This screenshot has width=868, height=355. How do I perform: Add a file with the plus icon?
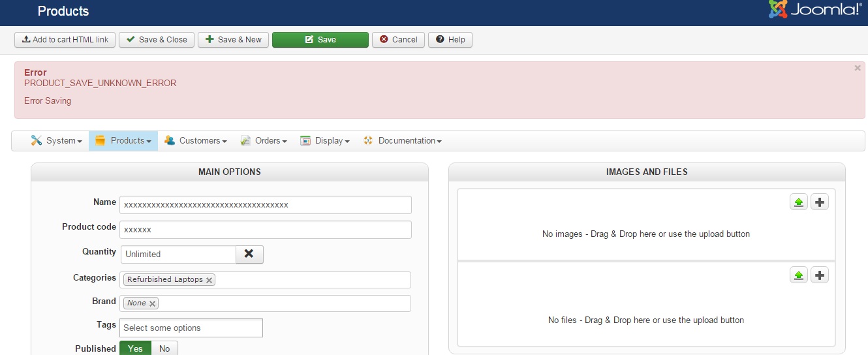(x=820, y=275)
